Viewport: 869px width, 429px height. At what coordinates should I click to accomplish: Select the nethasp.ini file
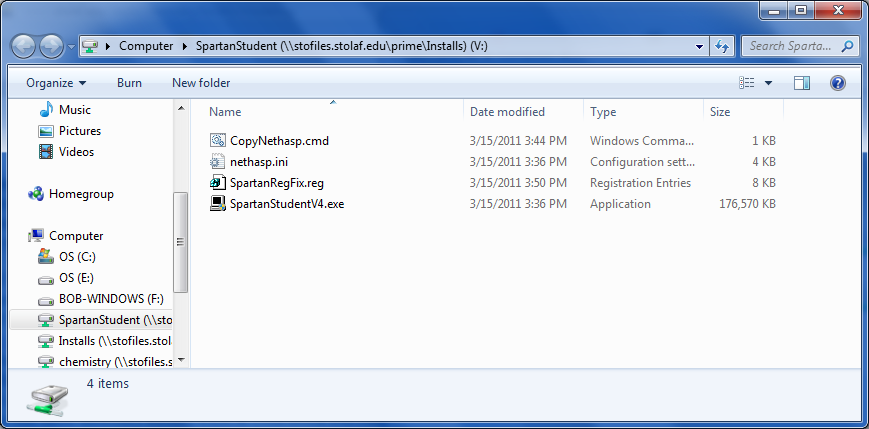point(251,162)
